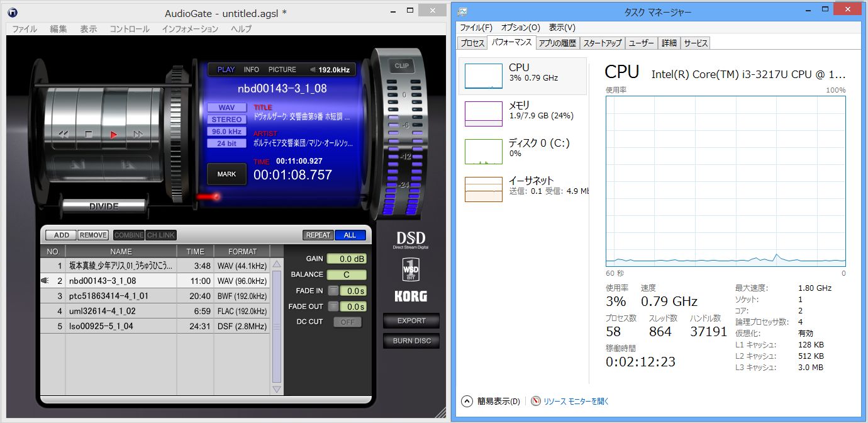Click the song list scroll-up arrow
The image size is (868, 423).
click(277, 264)
